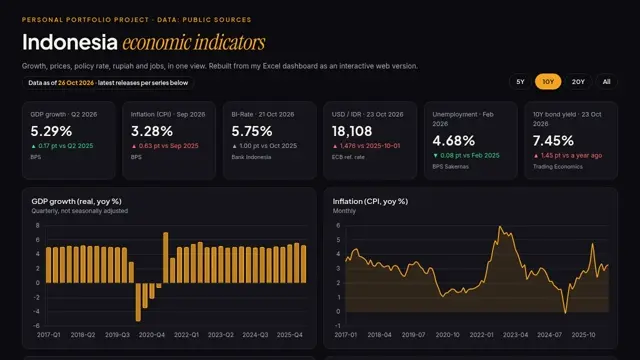Click the Trading Economics source label
640x360 pixels.
point(557,167)
